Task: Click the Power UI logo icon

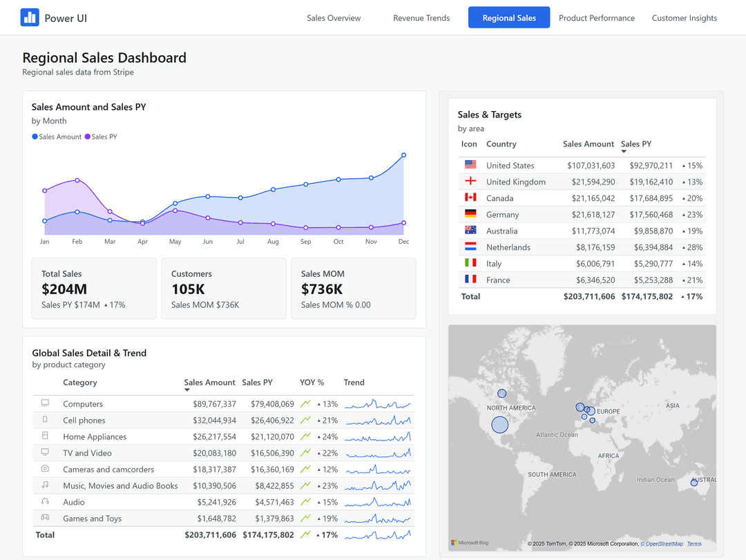Action: point(30,17)
